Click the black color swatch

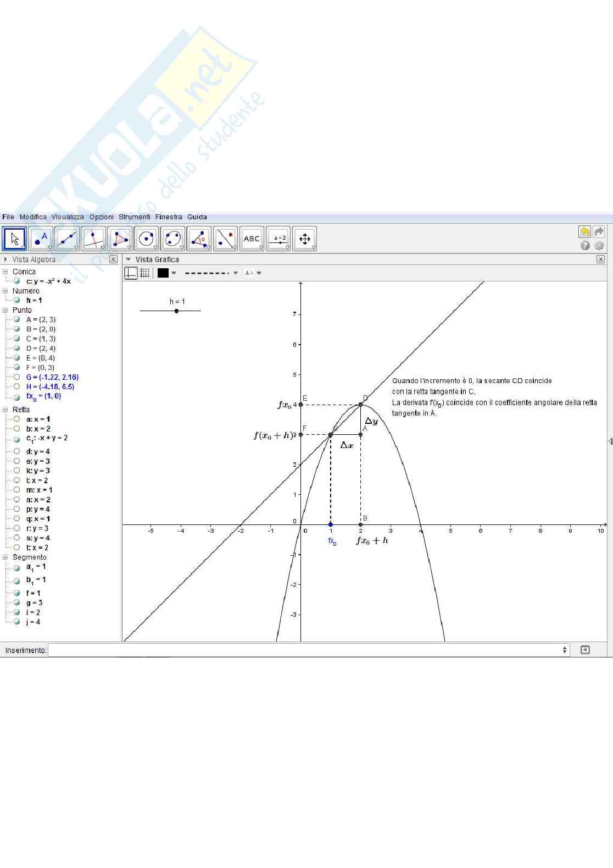pyautogui.click(x=163, y=273)
